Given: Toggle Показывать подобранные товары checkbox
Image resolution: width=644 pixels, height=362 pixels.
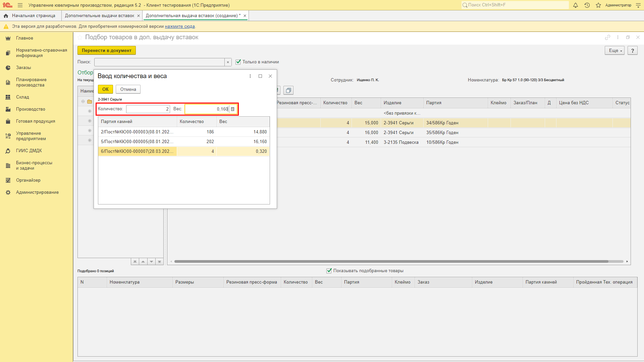Looking at the screenshot, I should point(329,271).
